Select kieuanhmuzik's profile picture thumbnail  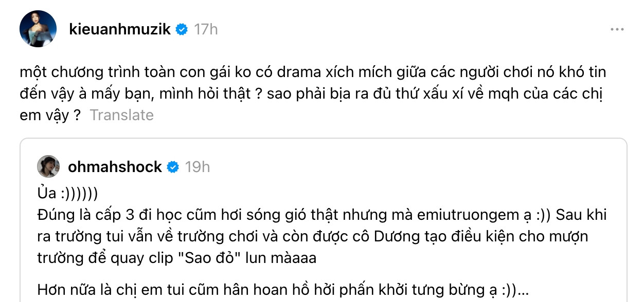coord(39,29)
